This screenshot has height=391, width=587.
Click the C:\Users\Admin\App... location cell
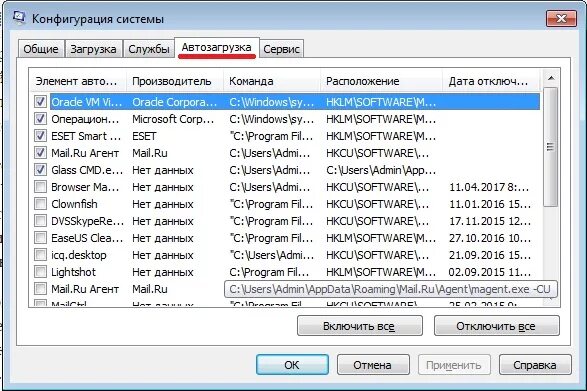point(381,170)
